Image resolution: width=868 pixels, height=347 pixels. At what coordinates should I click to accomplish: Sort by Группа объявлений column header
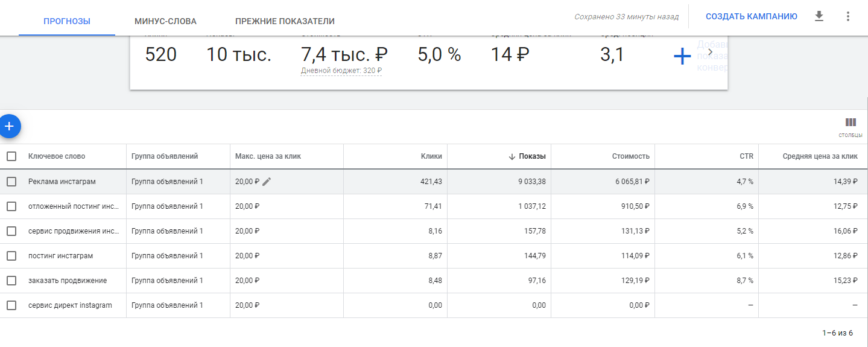point(165,156)
